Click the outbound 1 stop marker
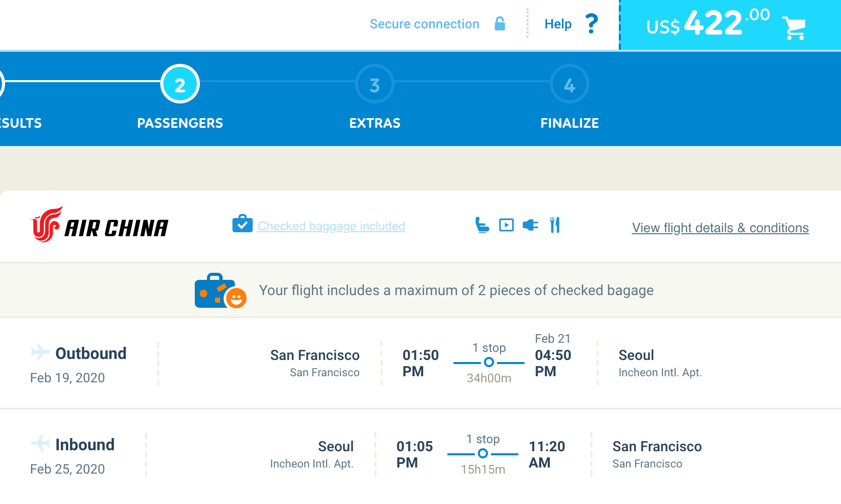 [488, 362]
